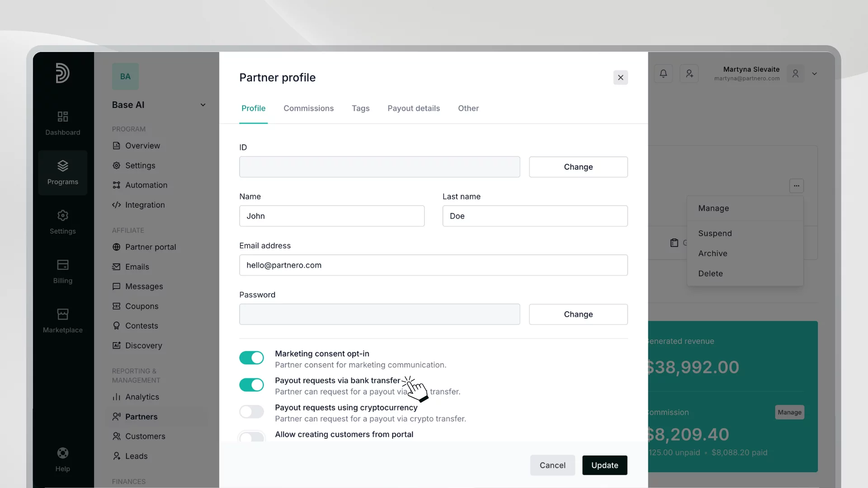Click the Update button to save changes

point(604,465)
